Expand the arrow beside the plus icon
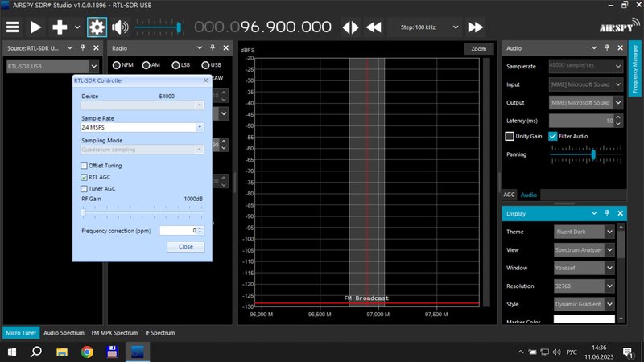644x362 pixels. tap(77, 27)
